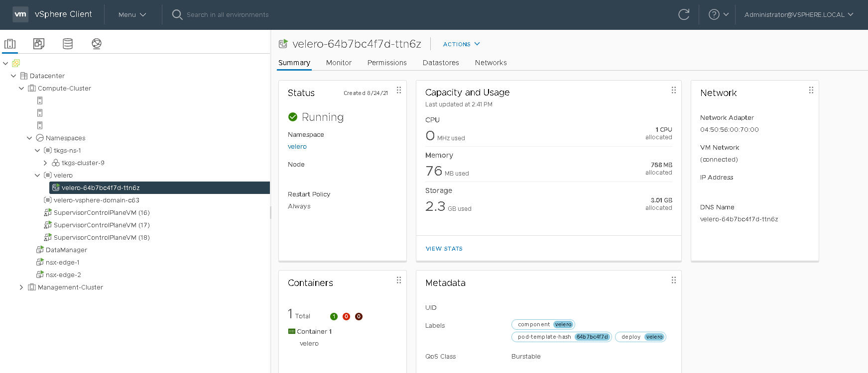Viewport: 868px width, 373px height.
Task: Select the first host icon under Compute-Cluster
Action: [x=40, y=100]
